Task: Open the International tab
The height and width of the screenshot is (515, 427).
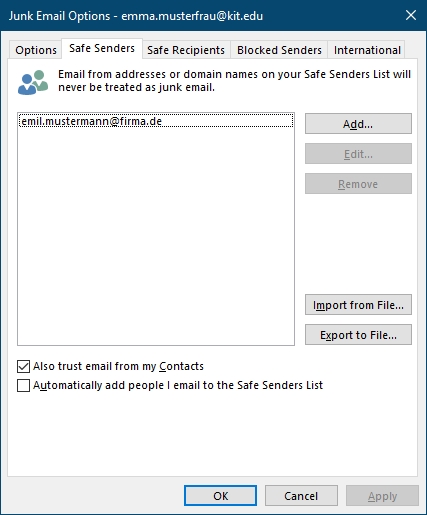Action: click(367, 50)
